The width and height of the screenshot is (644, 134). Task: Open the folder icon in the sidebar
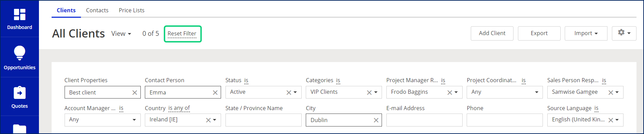pos(19,129)
